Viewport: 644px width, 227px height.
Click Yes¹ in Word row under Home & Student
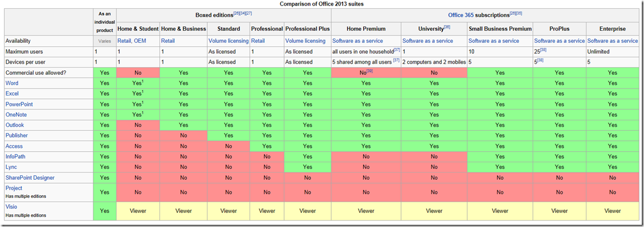pos(138,83)
